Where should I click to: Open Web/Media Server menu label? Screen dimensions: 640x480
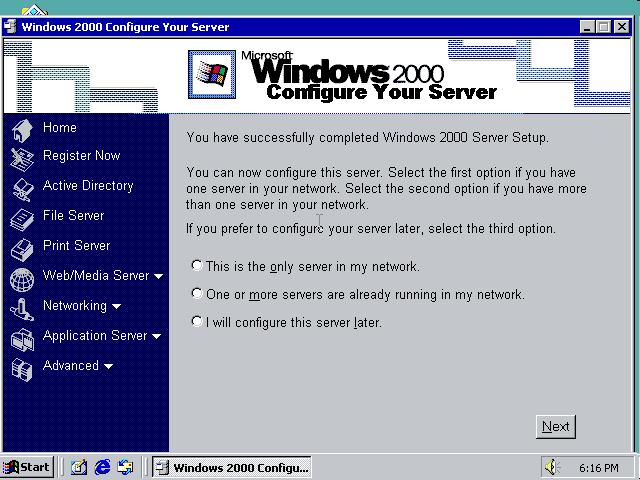click(96, 276)
